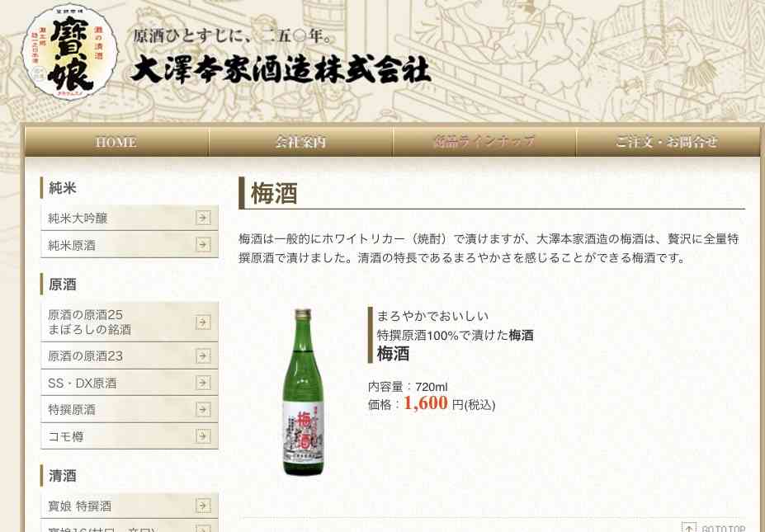The height and width of the screenshot is (532, 765).
Task: Click the 寶娘 round logo emblem
Action: click(x=70, y=52)
